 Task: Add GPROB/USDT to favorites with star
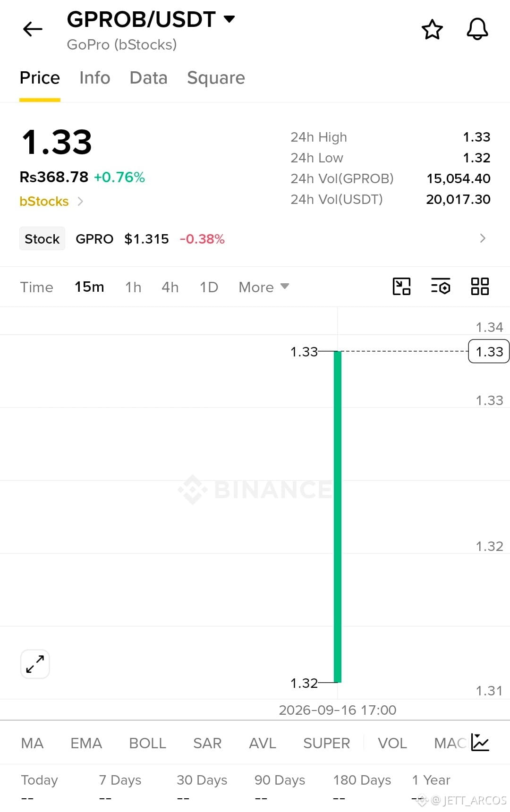point(432,29)
